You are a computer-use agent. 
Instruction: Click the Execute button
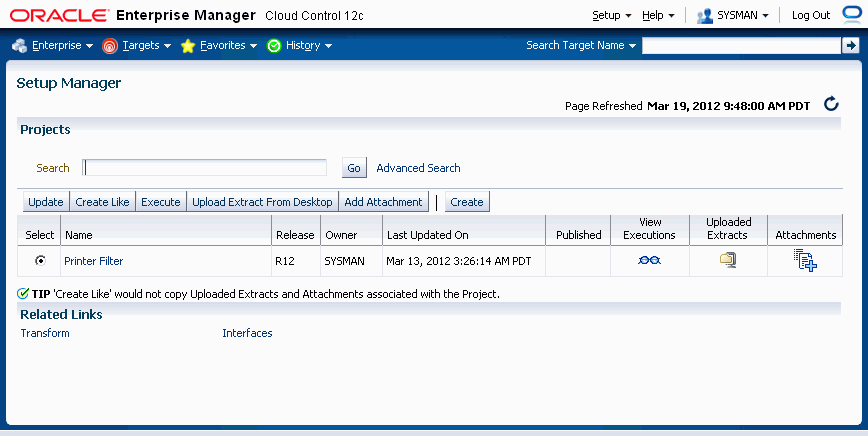pyautogui.click(x=161, y=202)
